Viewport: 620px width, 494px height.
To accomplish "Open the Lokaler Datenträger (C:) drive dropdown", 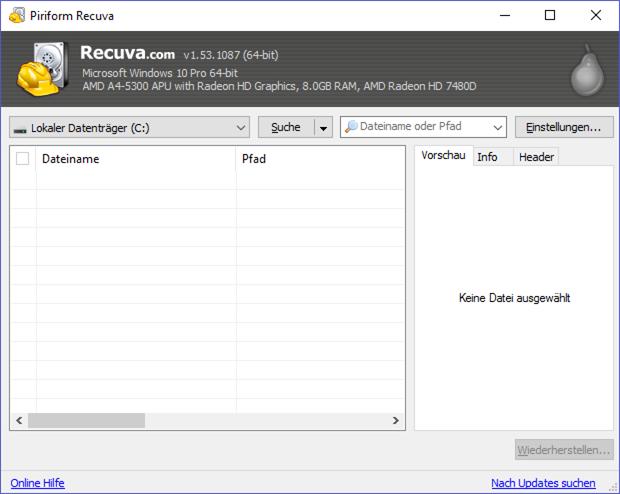I will pos(241,127).
